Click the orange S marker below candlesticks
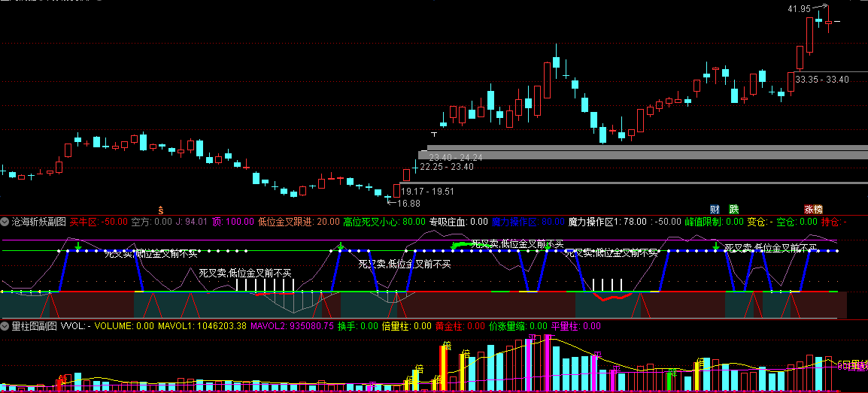 160,210
